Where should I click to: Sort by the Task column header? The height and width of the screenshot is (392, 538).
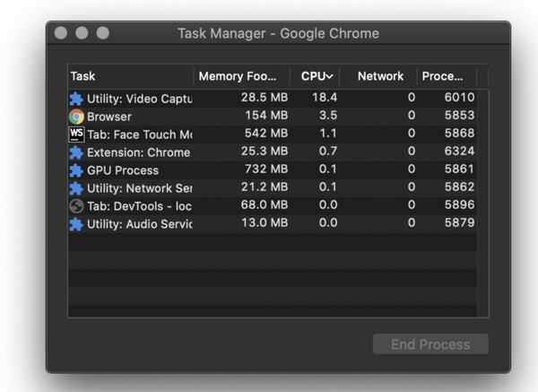(x=131, y=76)
